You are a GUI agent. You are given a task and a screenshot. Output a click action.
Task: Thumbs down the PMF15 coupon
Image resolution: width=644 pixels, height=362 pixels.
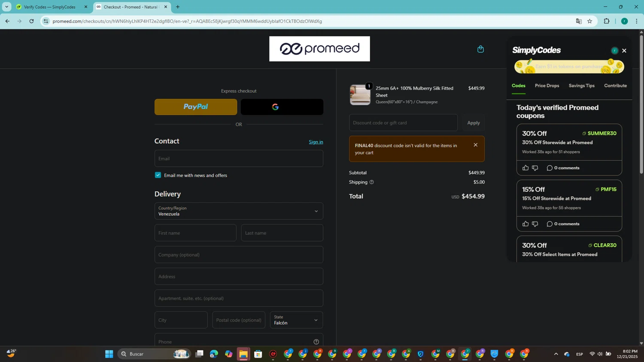[535, 224]
